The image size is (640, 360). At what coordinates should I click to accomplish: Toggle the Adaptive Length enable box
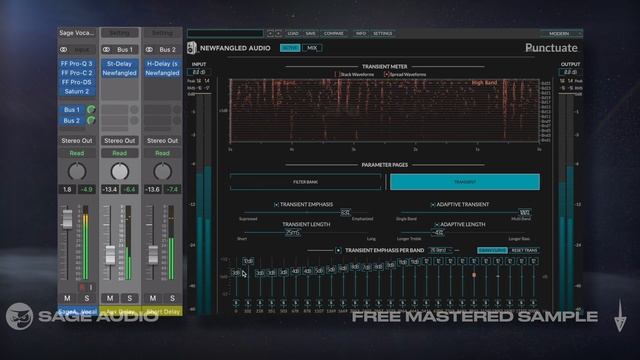pyautogui.click(x=436, y=224)
